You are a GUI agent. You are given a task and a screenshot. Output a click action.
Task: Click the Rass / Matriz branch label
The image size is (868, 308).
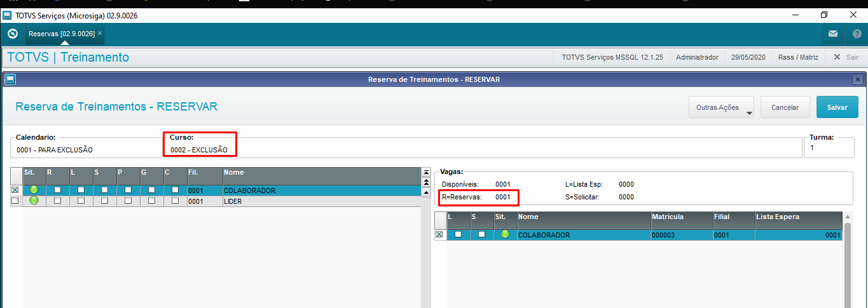tap(798, 57)
